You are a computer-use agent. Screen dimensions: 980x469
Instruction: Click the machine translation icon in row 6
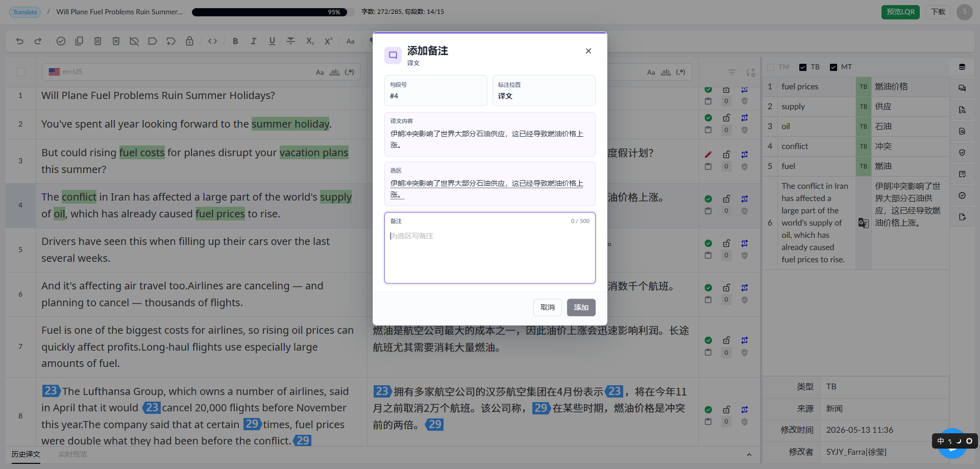[863, 223]
